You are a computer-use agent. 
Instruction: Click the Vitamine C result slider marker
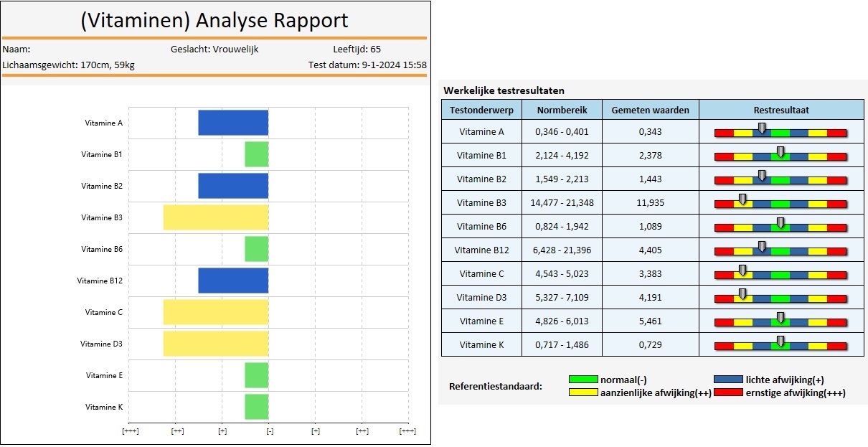point(742,270)
